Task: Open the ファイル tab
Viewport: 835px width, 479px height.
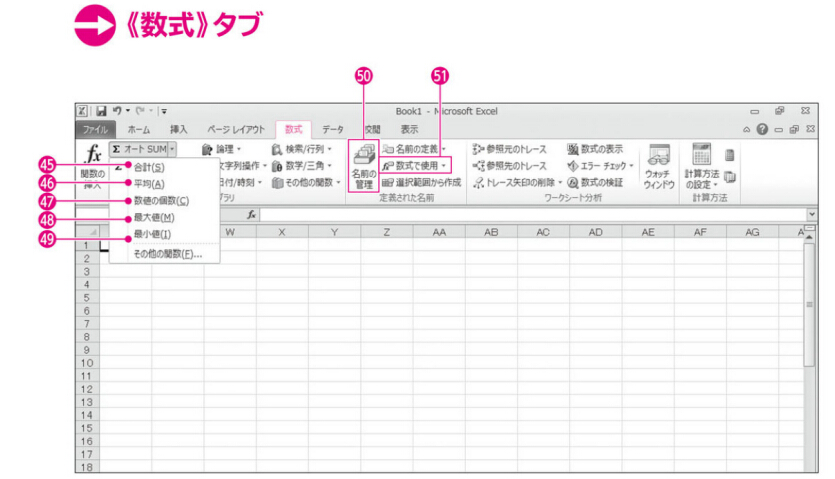Action: 95,129
